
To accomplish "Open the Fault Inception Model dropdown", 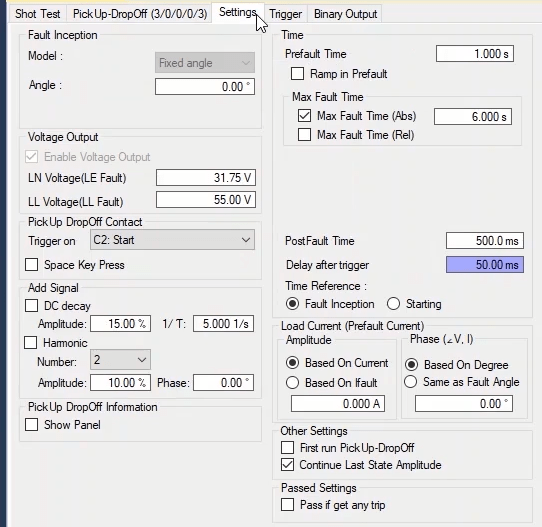I will click(x=205, y=63).
